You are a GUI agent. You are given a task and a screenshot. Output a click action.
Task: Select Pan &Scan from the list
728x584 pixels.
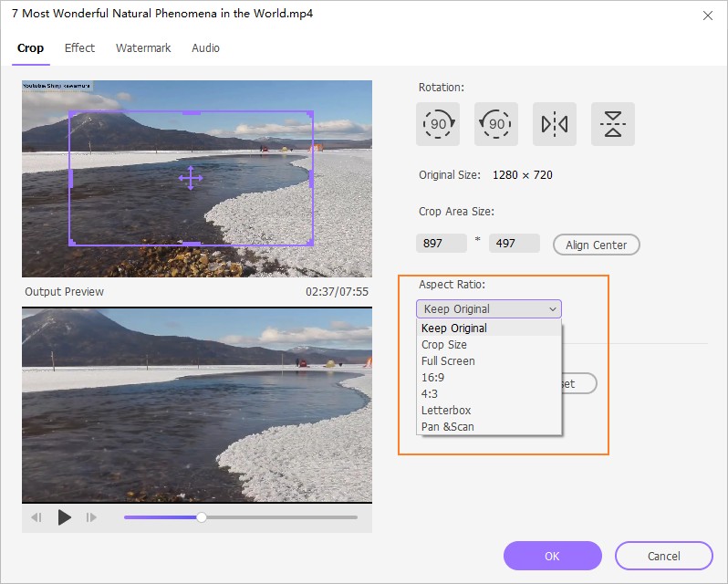(448, 427)
